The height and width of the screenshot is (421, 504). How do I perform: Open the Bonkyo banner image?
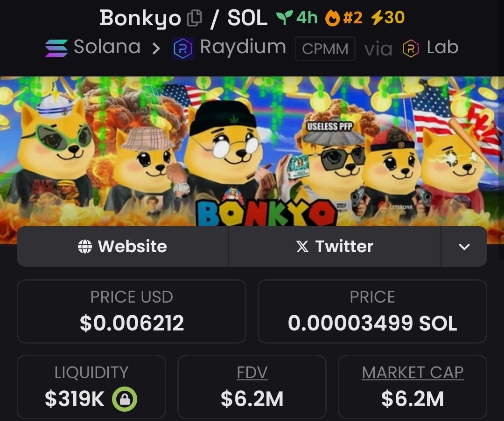pyautogui.click(x=252, y=151)
